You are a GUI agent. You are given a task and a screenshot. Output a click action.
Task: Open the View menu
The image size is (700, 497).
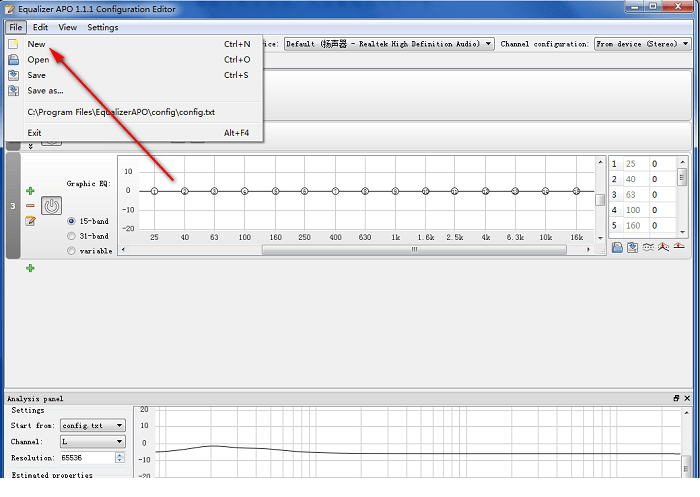(67, 27)
